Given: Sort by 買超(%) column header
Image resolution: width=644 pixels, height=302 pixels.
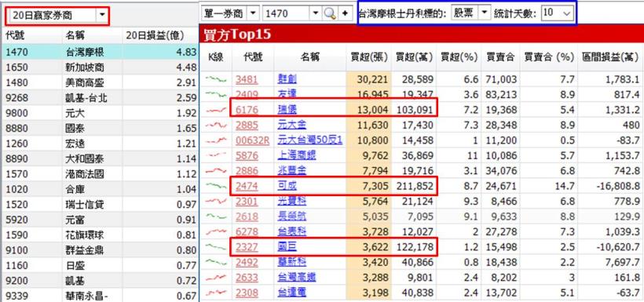Looking at the screenshot, I should (459, 57).
